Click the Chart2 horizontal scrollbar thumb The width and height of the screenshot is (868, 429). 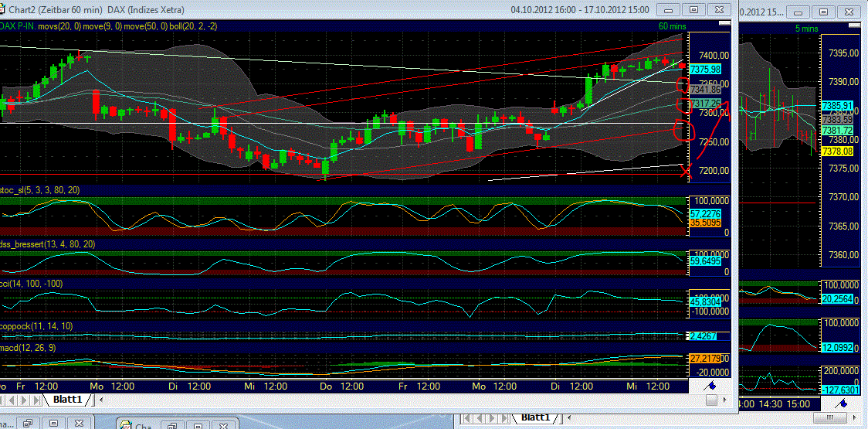coord(711,400)
